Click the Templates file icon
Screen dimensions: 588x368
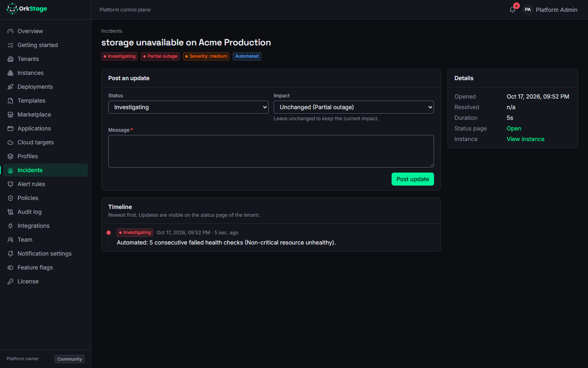11,101
